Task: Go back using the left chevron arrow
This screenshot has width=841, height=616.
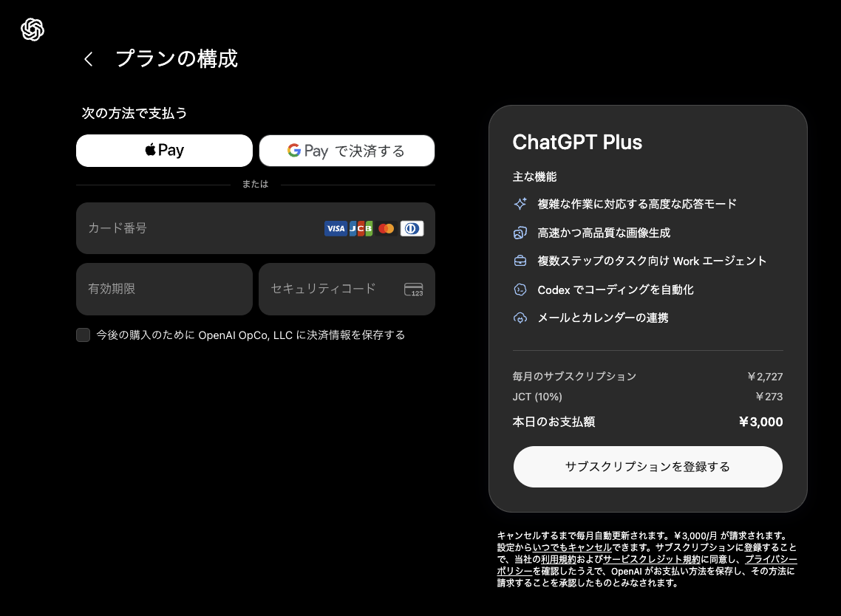Action: (x=89, y=59)
